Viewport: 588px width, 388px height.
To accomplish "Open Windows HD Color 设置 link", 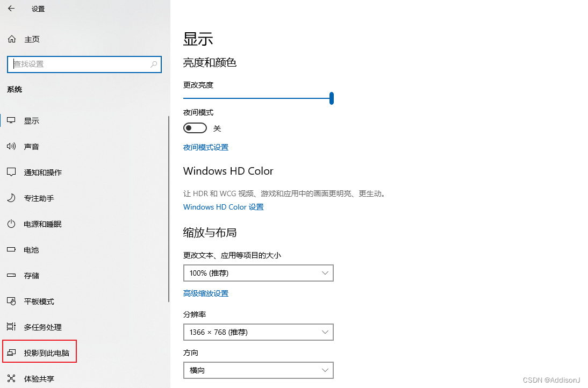I will [223, 206].
